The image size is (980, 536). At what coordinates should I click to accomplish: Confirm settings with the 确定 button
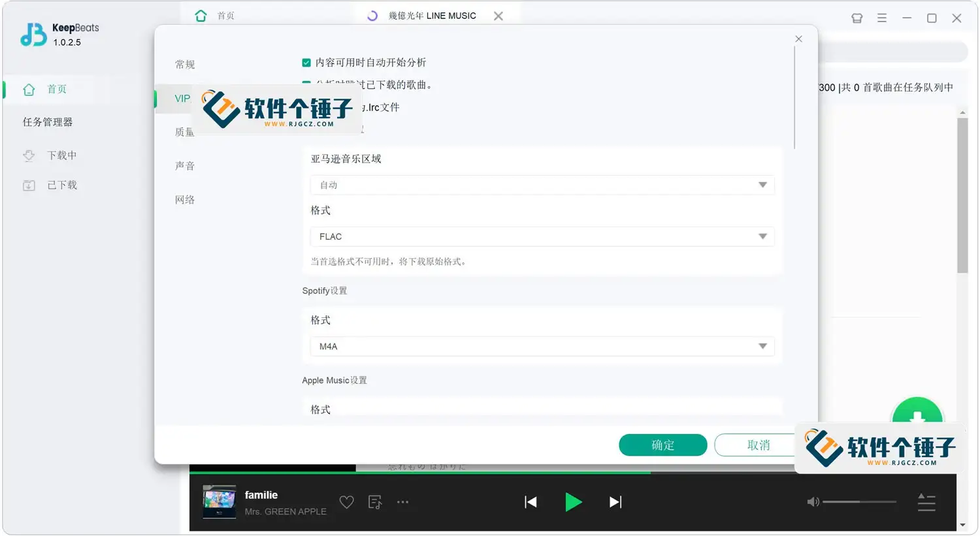[x=662, y=445]
